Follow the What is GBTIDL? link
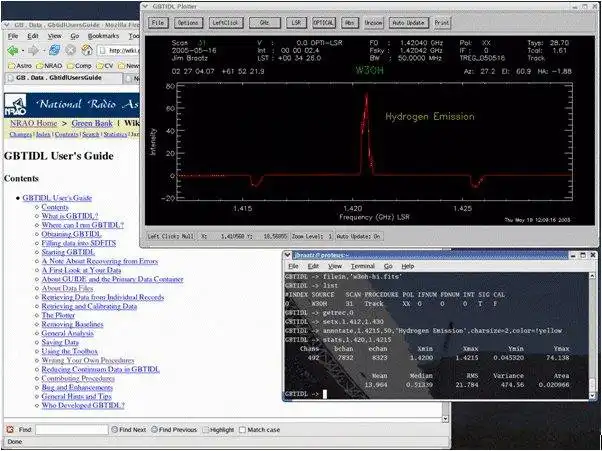The width and height of the screenshot is (602, 451). (x=69, y=216)
